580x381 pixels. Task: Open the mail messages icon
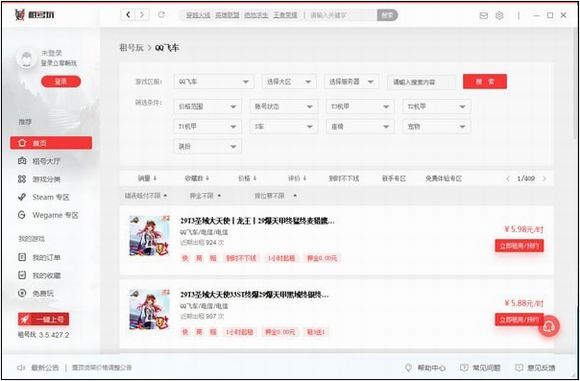[x=483, y=16]
